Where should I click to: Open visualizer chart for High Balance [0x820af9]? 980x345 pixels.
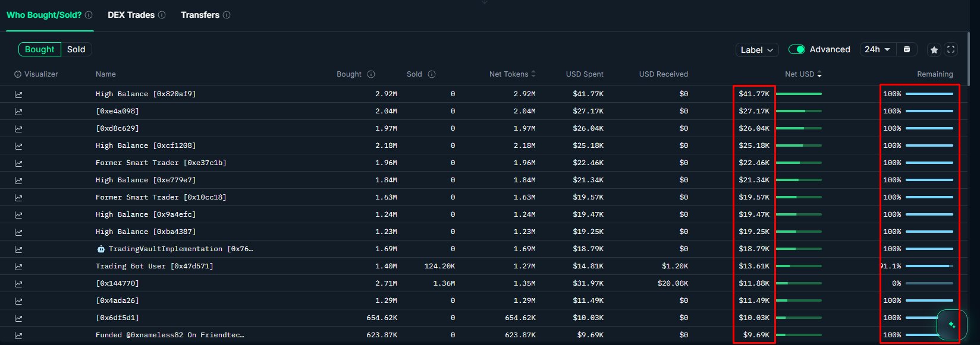point(18,94)
